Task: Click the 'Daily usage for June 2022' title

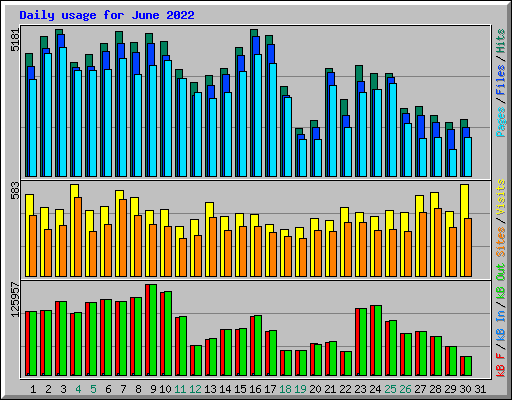Action: click(x=107, y=15)
